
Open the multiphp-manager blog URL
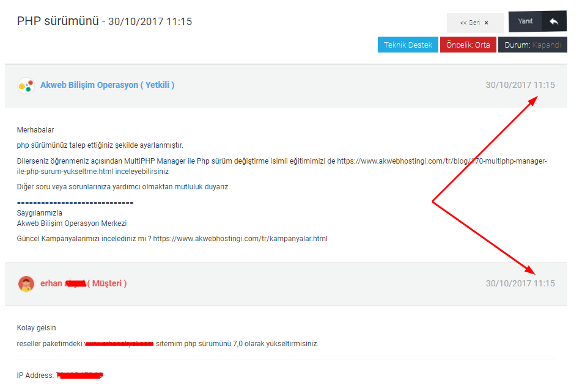click(282, 166)
